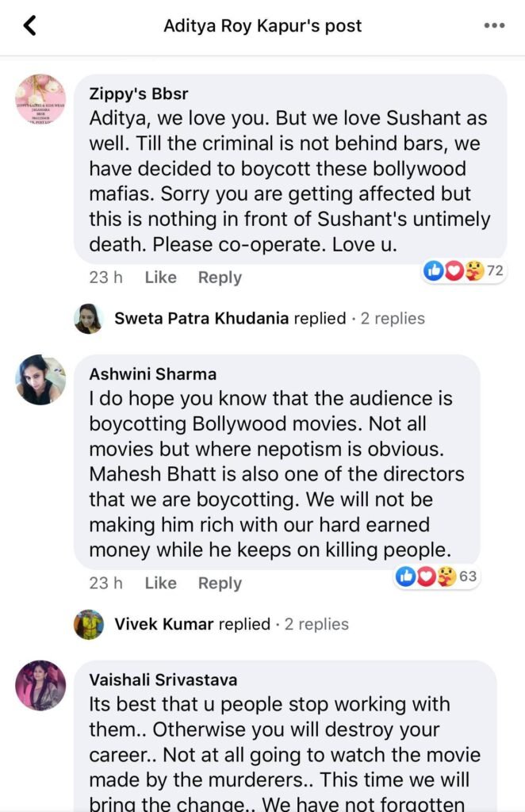525x812 pixels.
Task: Like Ashwini Sharma's comment
Action: coord(160,583)
